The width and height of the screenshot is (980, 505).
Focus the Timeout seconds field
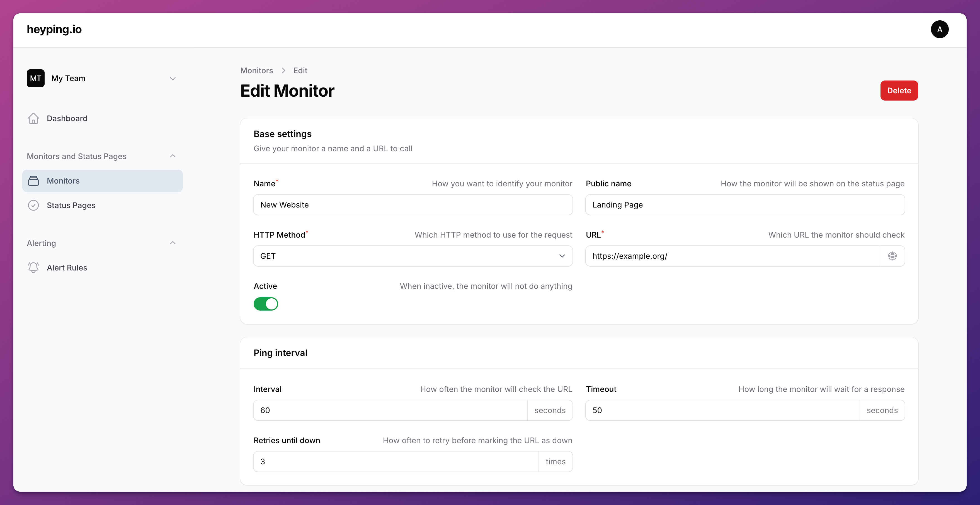[x=722, y=410]
